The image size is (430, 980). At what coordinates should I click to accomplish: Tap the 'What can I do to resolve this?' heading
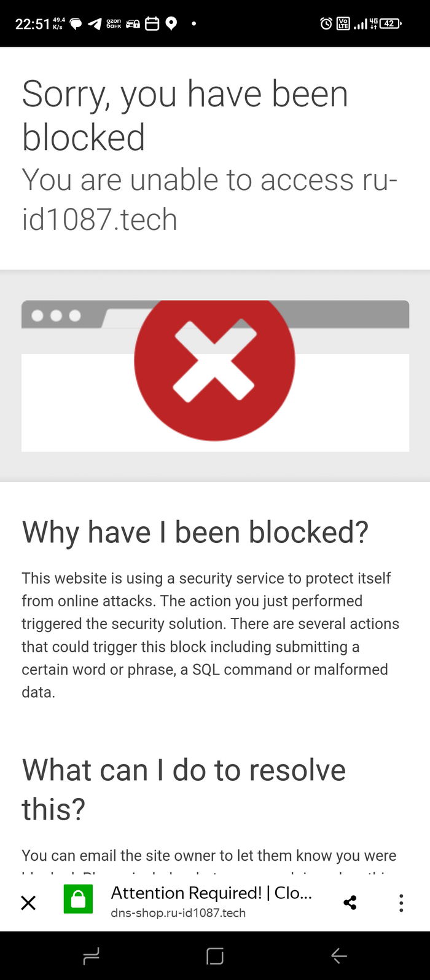tap(184, 789)
